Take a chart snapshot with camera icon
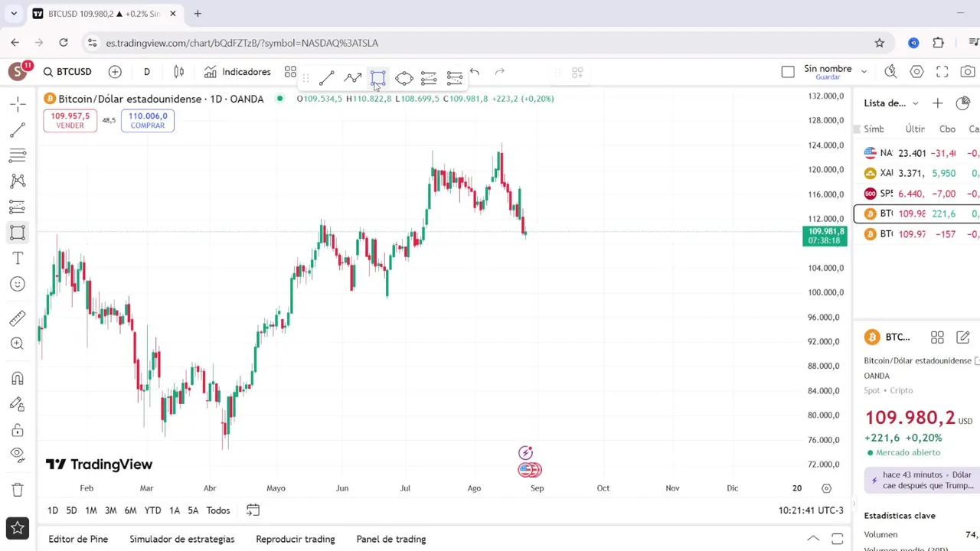 968,72
